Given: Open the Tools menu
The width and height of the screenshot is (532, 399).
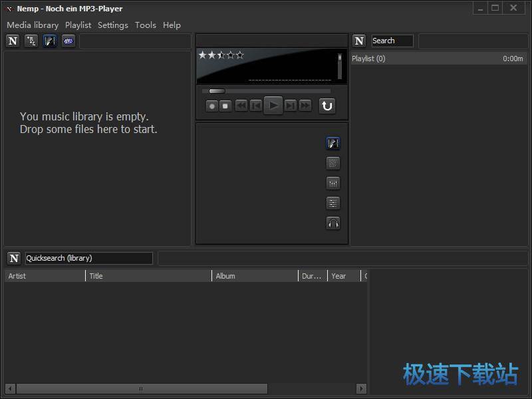Looking at the screenshot, I should 145,25.
